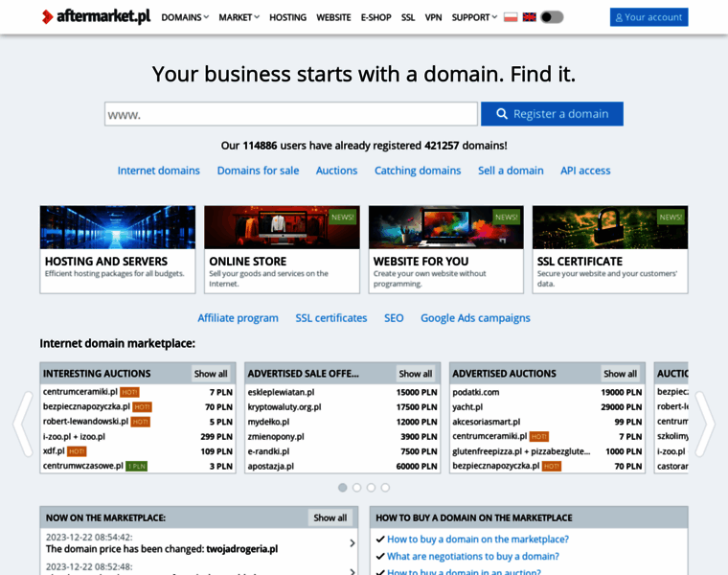728x575 pixels.
Task: Open the WEBSITE menu item
Action: tap(333, 17)
